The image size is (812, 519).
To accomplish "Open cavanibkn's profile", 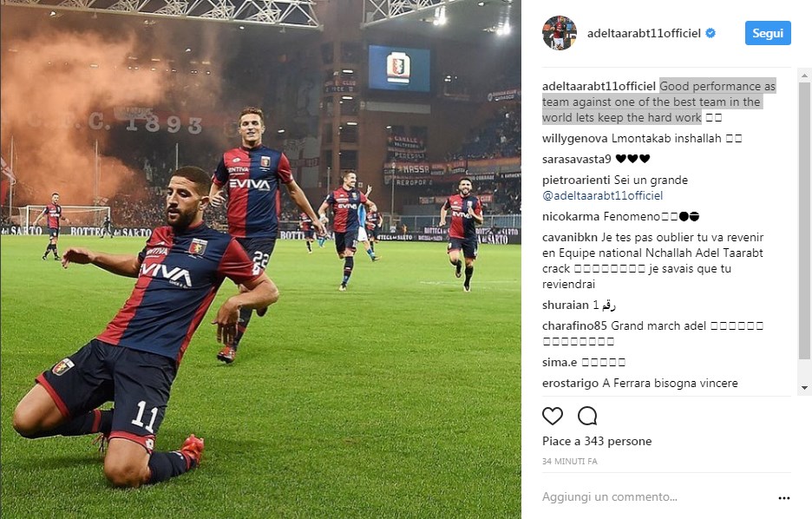I will 570,237.
